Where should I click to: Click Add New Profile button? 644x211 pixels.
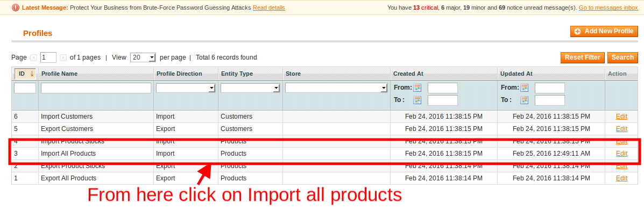click(604, 32)
